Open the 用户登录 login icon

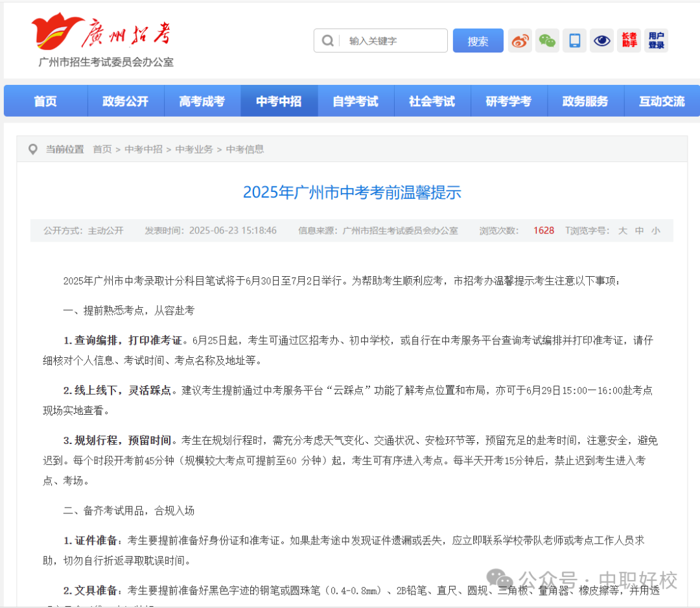pyautogui.click(x=656, y=41)
